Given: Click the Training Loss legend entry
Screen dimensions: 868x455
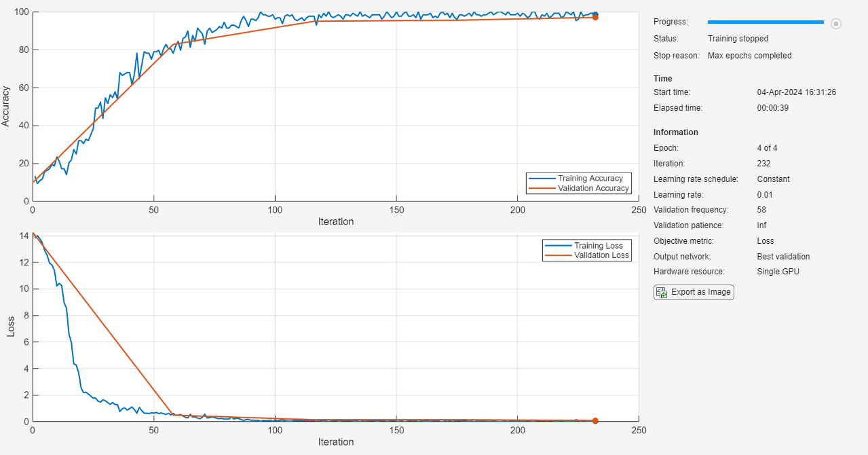Looking at the screenshot, I should pos(586,246).
